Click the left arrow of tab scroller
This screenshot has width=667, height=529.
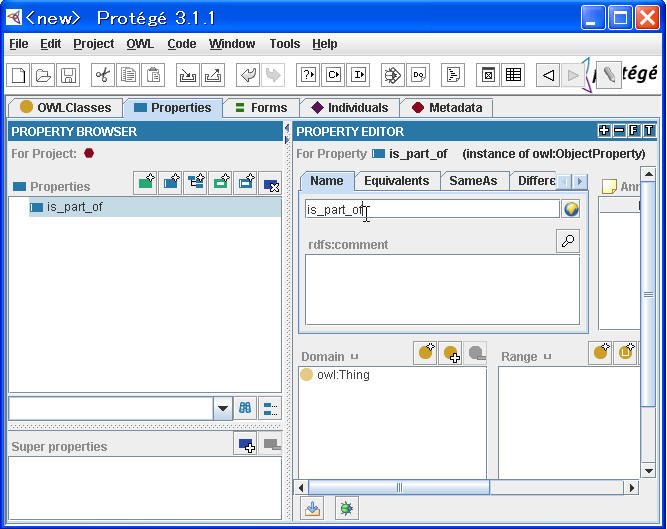pyautogui.click(x=564, y=182)
